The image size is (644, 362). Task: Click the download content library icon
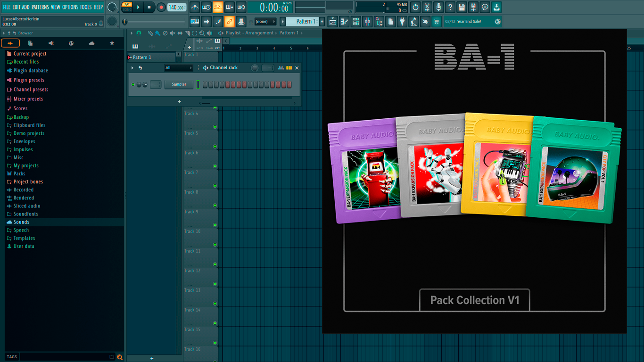[x=496, y=7]
